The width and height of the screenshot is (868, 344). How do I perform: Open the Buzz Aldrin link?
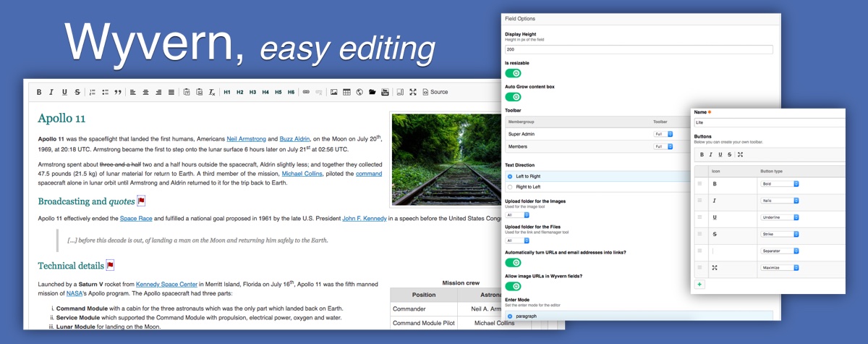click(294, 138)
